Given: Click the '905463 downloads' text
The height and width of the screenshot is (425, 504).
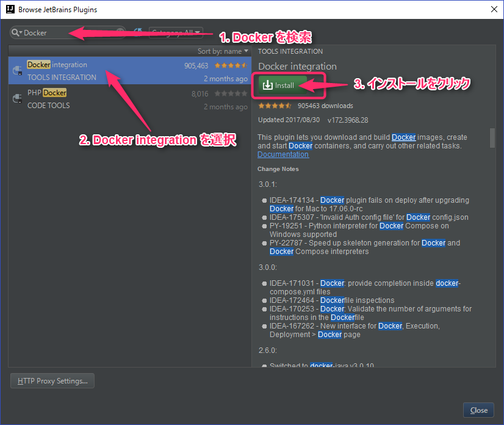Looking at the screenshot, I should pyautogui.click(x=325, y=106).
